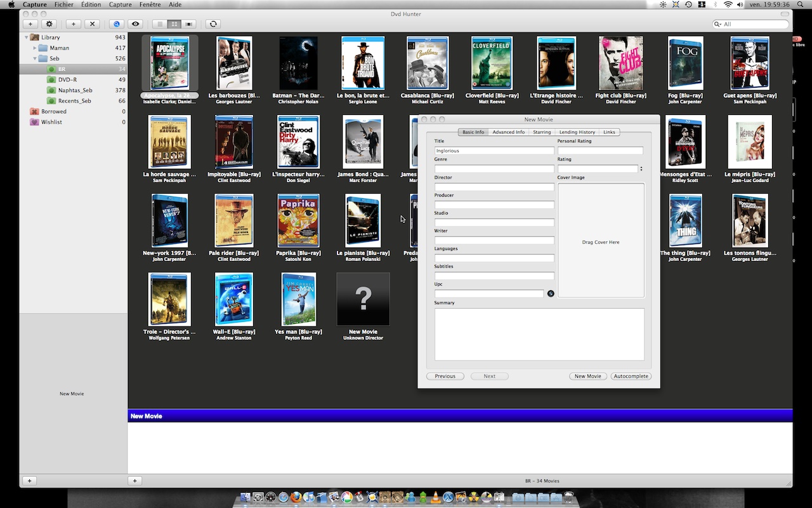Click the Wi-Fi status icon
Image resolution: width=812 pixels, height=508 pixels.
pos(728,4)
